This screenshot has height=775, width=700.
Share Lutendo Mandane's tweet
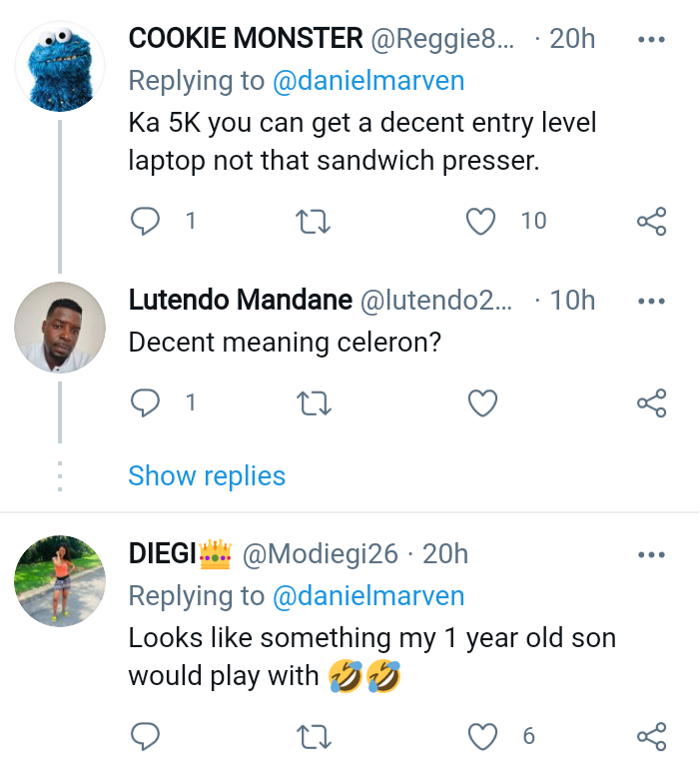click(651, 403)
